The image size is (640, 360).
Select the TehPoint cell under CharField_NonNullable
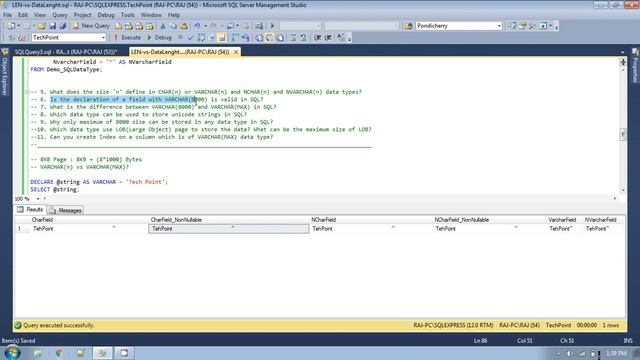point(229,229)
